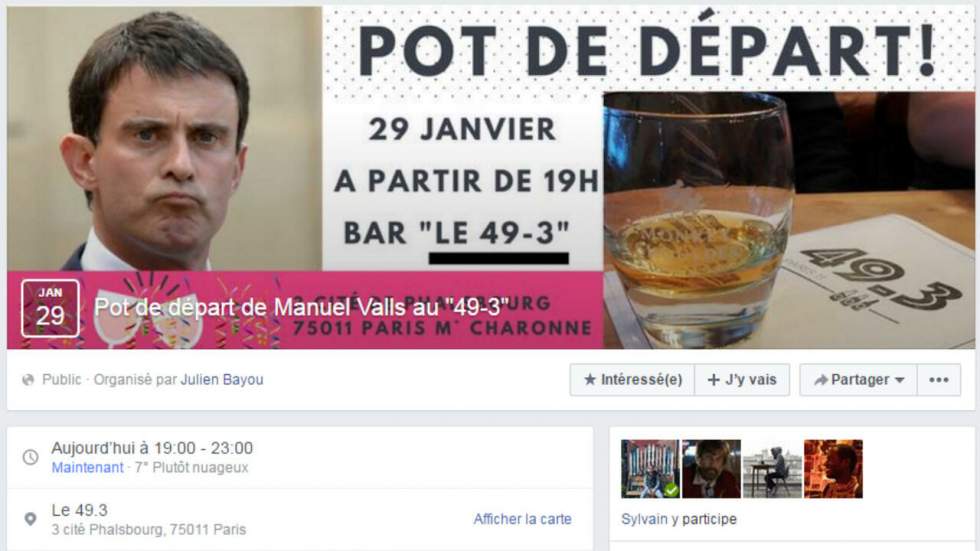This screenshot has width=980, height=551.
Task: Click the globe Public privacy icon
Action: coord(28,380)
